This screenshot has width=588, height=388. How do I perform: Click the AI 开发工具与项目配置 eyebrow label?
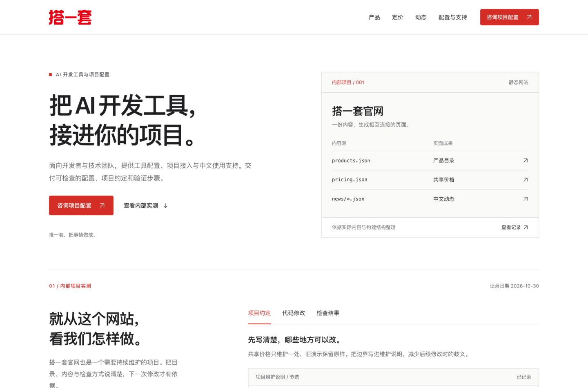coord(82,75)
